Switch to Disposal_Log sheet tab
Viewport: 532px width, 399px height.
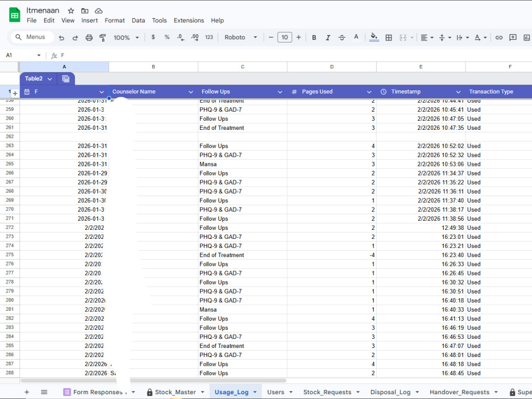tap(390, 392)
